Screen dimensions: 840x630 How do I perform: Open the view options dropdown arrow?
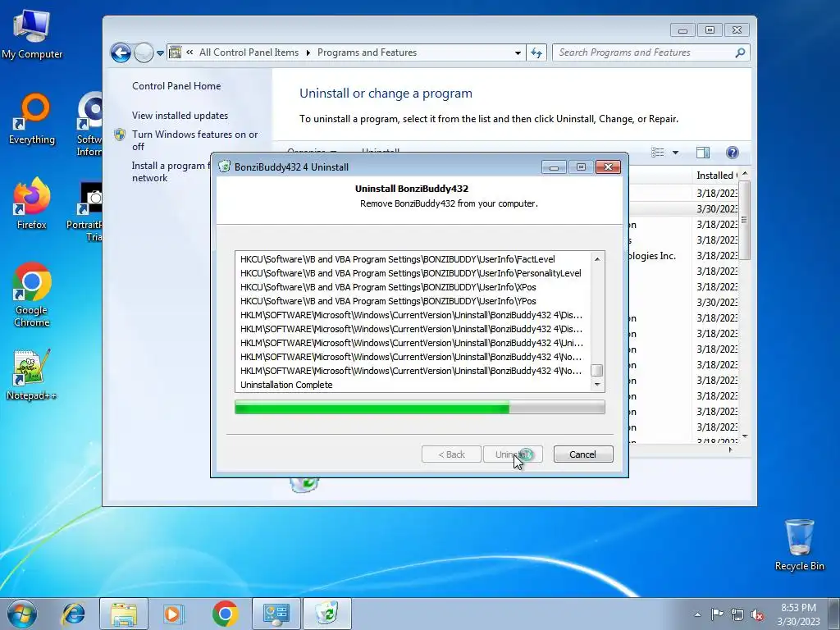pyautogui.click(x=676, y=153)
